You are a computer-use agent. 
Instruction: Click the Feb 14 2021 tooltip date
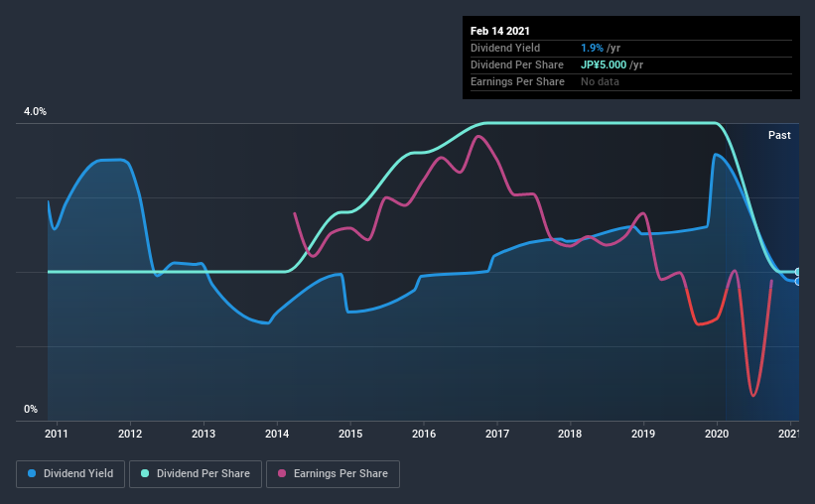[500, 31]
